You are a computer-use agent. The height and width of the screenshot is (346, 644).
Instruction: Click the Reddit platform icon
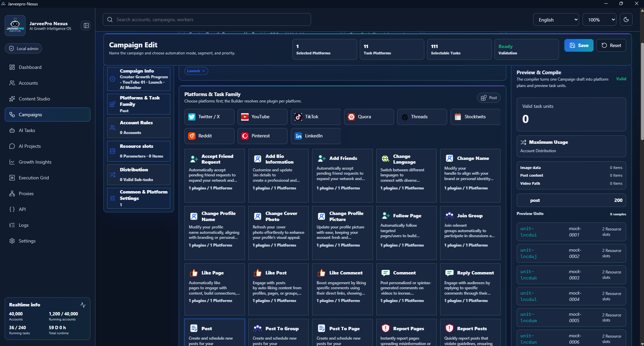click(192, 136)
